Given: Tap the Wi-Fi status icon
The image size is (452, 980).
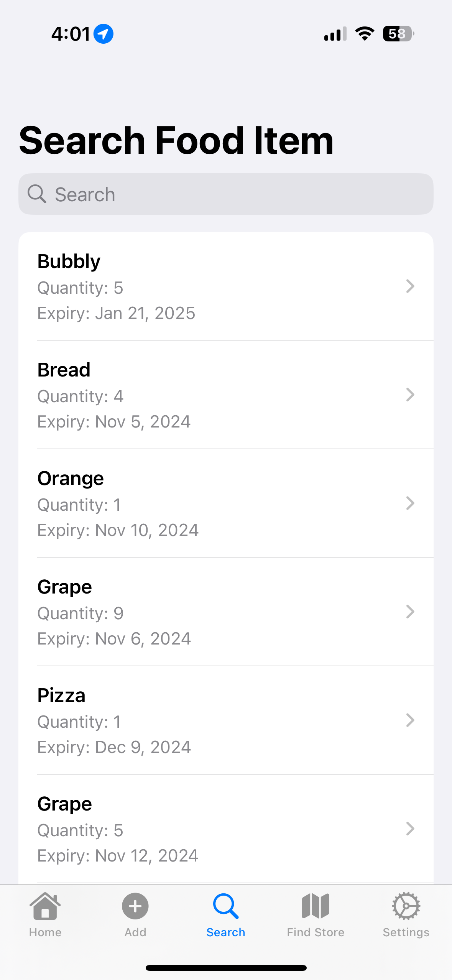Looking at the screenshot, I should pos(365,34).
